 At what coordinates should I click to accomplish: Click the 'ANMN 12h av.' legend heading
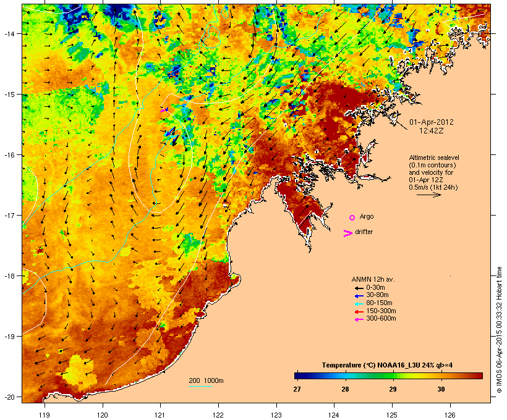[x=373, y=279]
